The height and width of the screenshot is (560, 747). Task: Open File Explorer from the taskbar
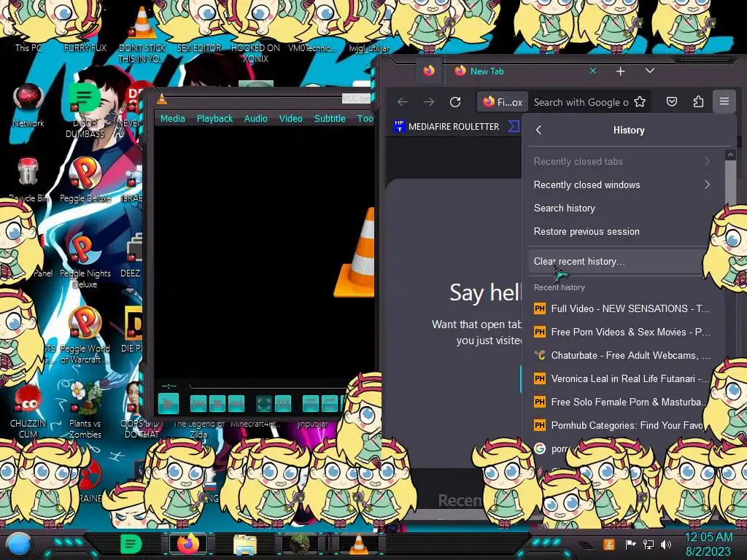click(245, 545)
